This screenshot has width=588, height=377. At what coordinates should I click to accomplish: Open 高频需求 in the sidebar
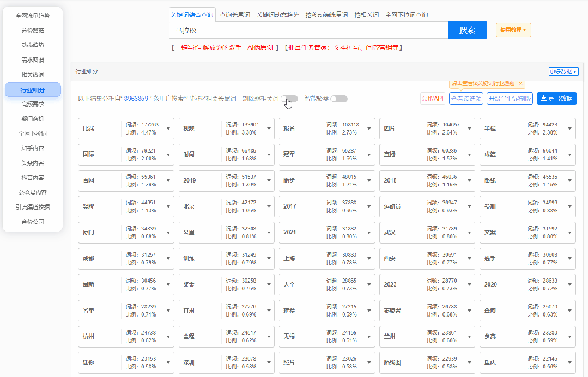coord(33,104)
